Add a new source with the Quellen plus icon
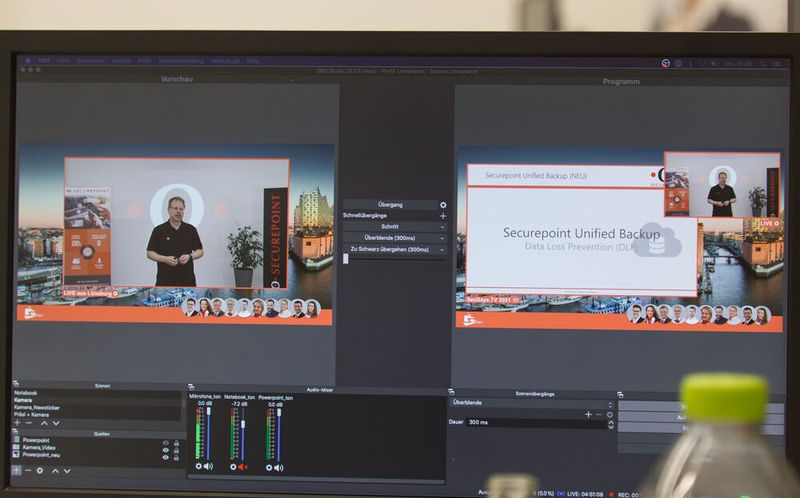 tap(16, 470)
